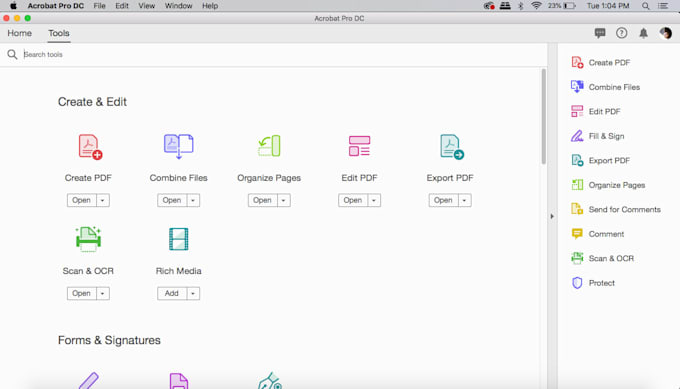Select Comment in right sidebar
680x389 pixels.
pyautogui.click(x=598, y=234)
